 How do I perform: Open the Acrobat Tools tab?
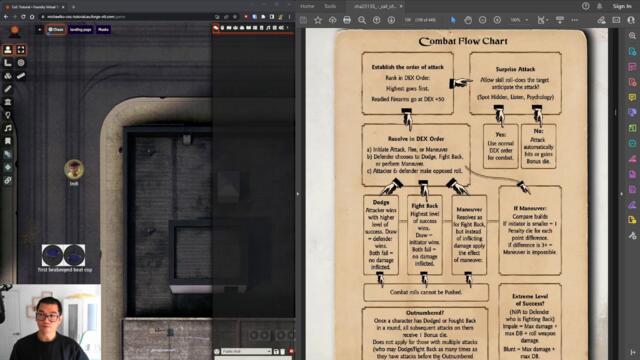coord(330,6)
